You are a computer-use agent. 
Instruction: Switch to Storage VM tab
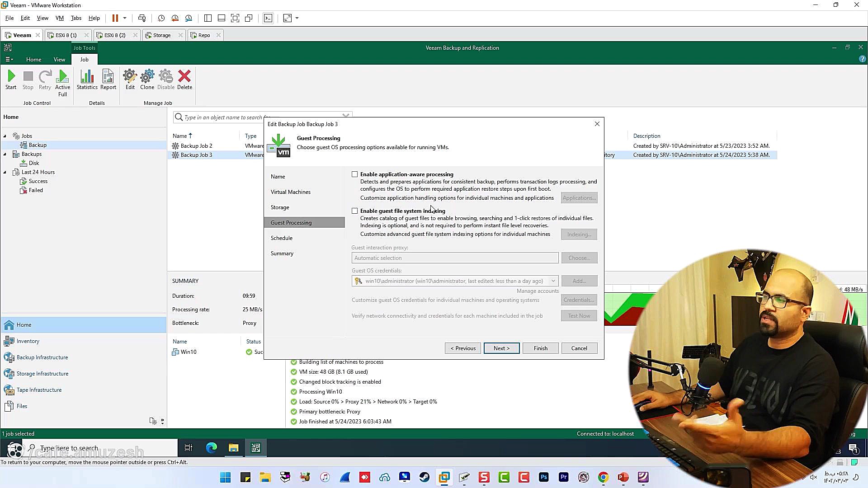162,35
